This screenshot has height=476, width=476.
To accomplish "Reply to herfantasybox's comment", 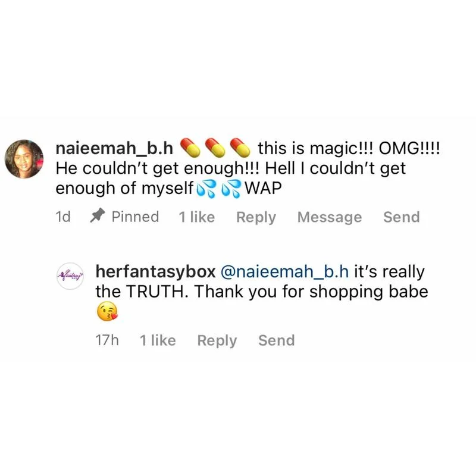I will 217,340.
